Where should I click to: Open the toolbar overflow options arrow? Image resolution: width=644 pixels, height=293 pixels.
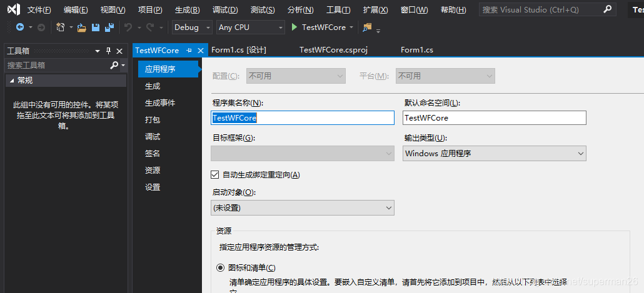click(x=378, y=30)
